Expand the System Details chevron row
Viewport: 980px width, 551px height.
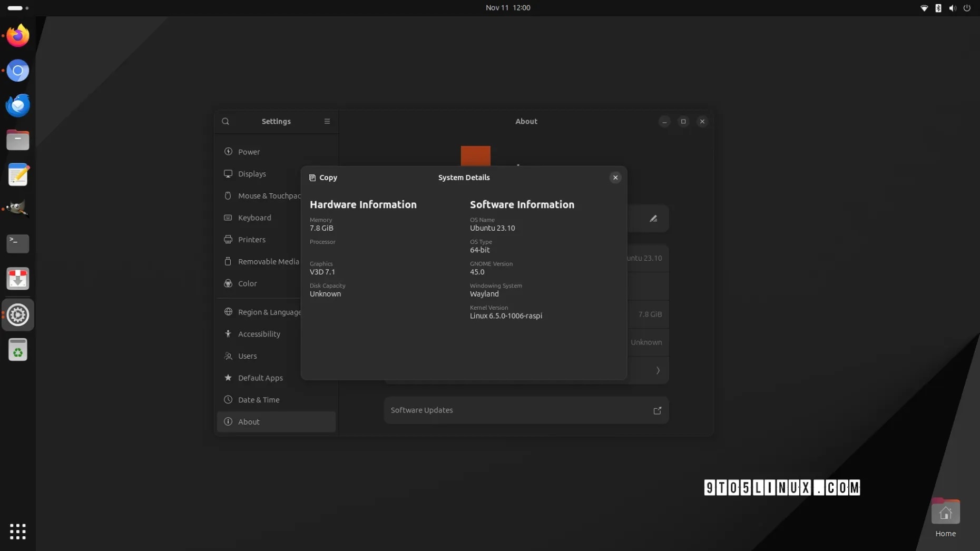(x=658, y=370)
